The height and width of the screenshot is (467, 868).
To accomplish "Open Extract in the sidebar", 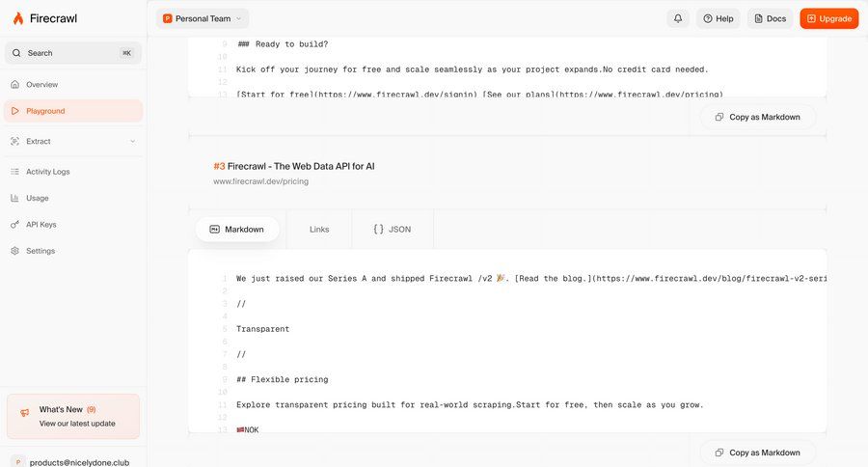I will click(x=73, y=141).
